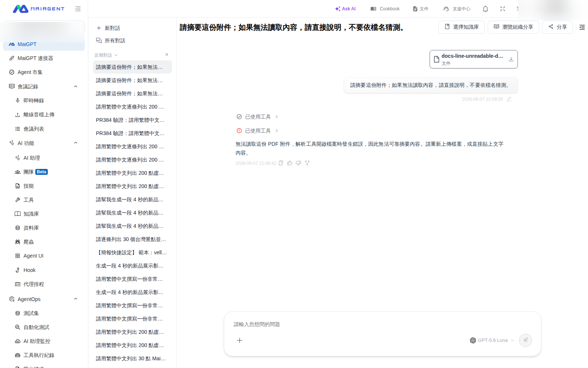Open the GPT-5.6 Luna model dropdown
Image resolution: width=588 pixels, height=368 pixels.
(492, 340)
